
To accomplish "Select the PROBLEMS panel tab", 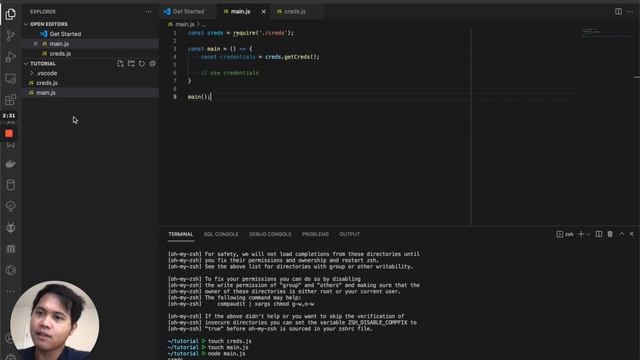I will [315, 234].
